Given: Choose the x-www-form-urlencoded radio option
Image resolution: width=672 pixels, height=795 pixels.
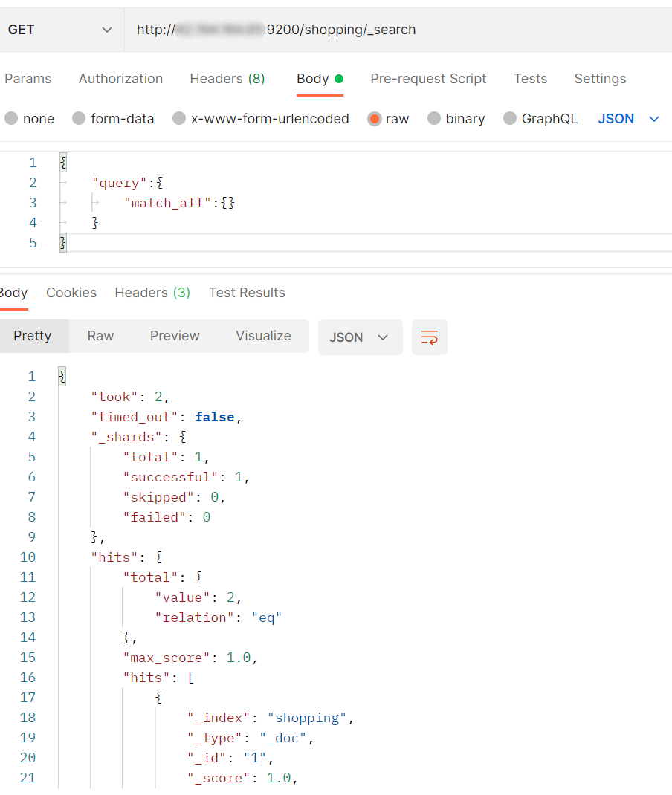Looking at the screenshot, I should [x=179, y=119].
